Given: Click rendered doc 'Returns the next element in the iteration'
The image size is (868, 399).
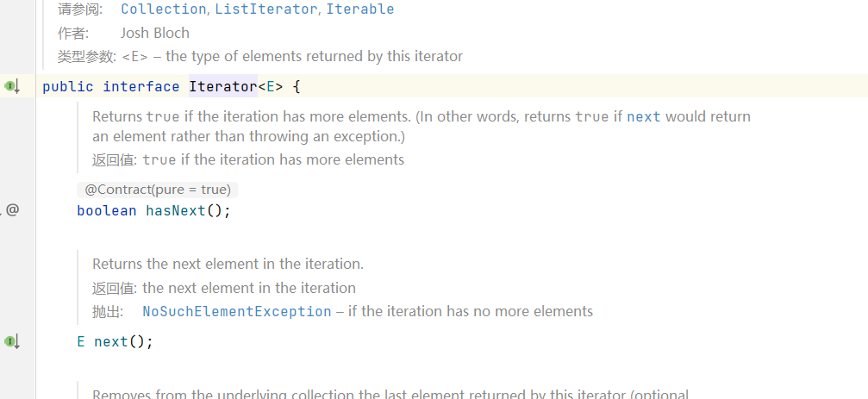Looking at the screenshot, I should (228, 264).
